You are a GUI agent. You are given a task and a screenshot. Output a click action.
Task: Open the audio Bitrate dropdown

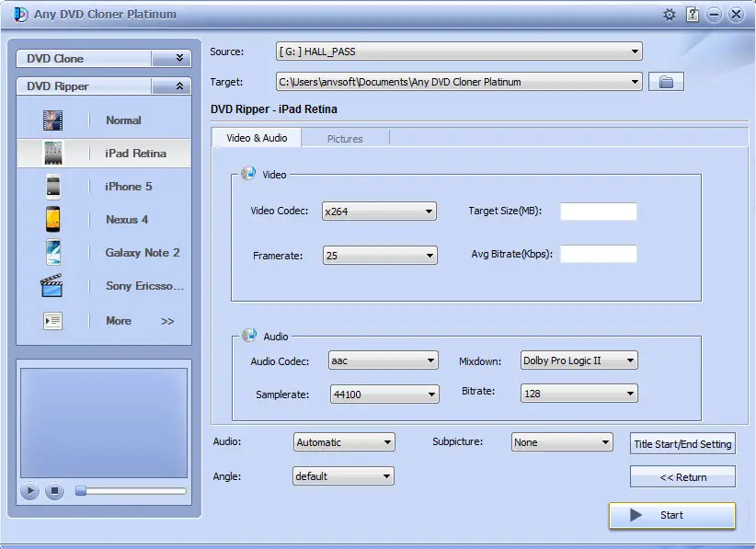coord(579,394)
